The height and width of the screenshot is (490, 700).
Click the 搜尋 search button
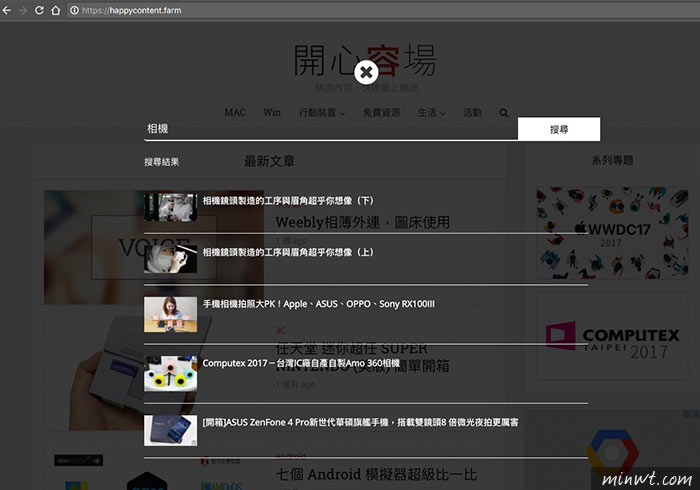click(559, 129)
